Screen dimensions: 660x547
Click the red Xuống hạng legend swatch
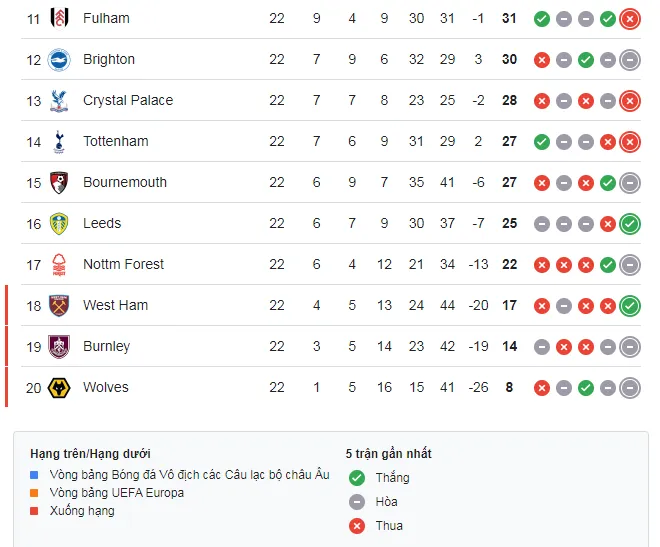[x=35, y=511]
